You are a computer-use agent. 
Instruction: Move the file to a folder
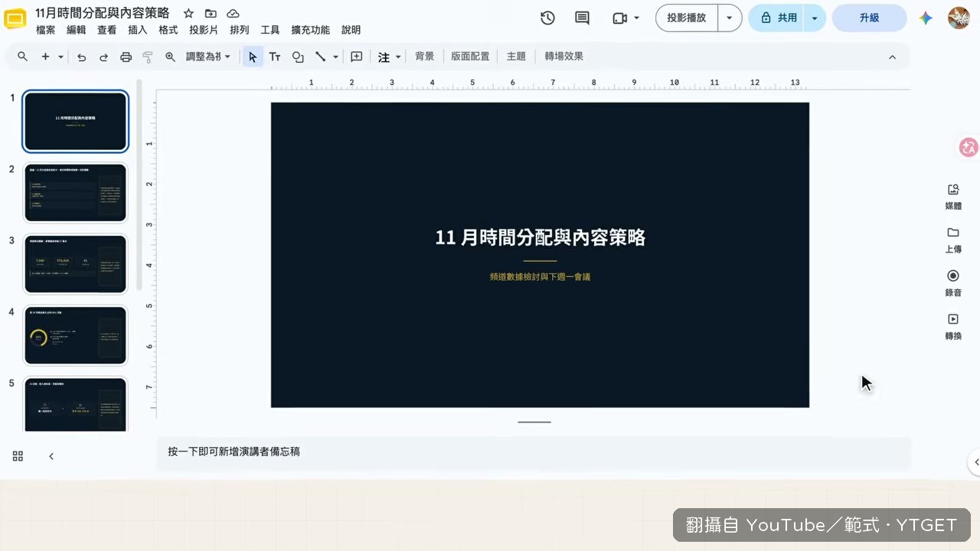pyautogui.click(x=211, y=14)
